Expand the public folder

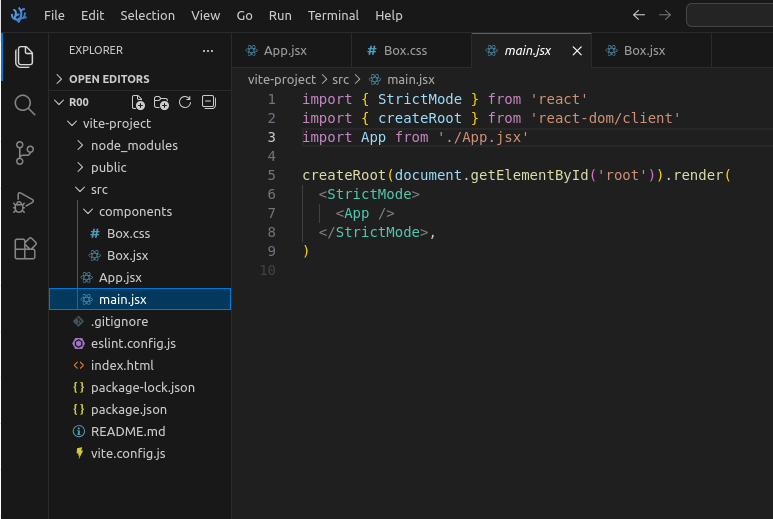pyautogui.click(x=108, y=167)
